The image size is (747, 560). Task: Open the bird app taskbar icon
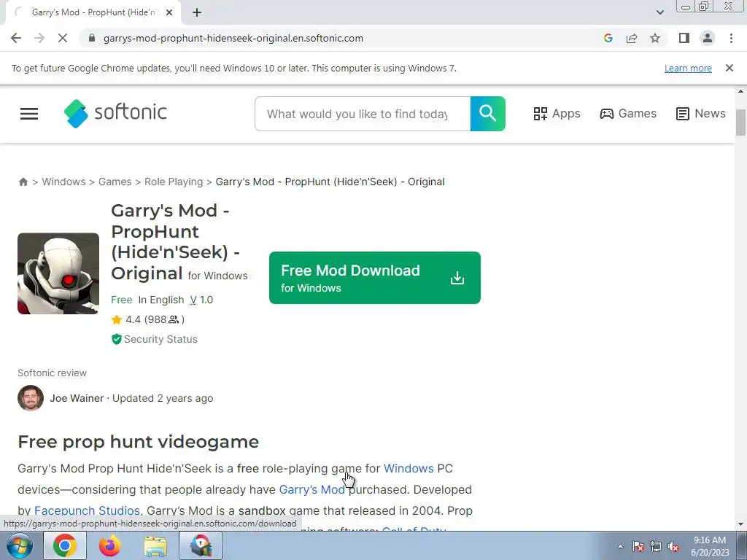click(201, 545)
